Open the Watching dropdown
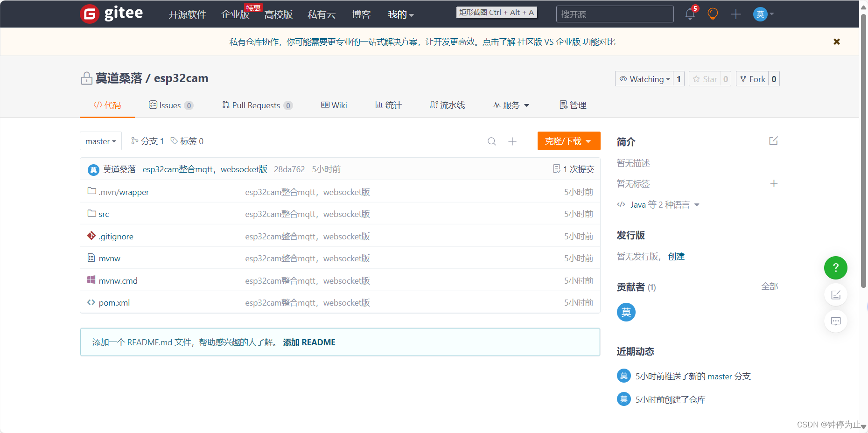 (644, 79)
